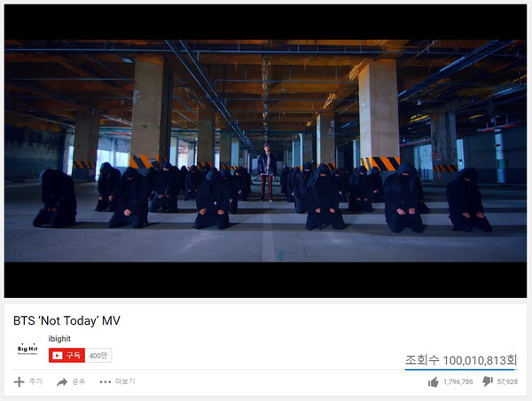Image resolution: width=532 pixels, height=401 pixels.
Task: Open the three-dots more icon
Action: pos(106,382)
